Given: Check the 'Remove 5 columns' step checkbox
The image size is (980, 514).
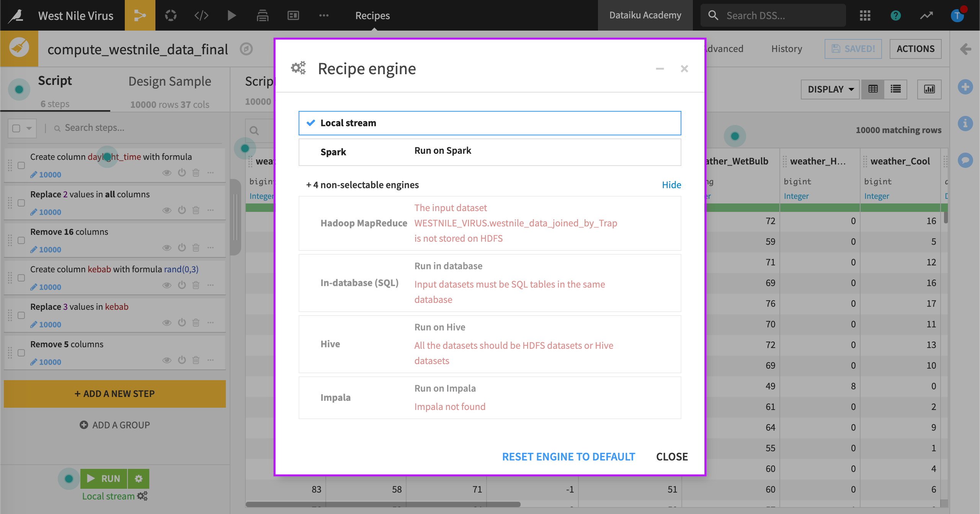Looking at the screenshot, I should pos(21,353).
